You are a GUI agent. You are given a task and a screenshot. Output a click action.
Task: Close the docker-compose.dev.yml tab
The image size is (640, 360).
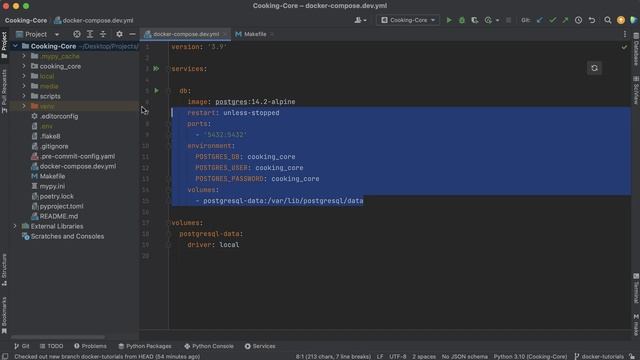(x=225, y=34)
